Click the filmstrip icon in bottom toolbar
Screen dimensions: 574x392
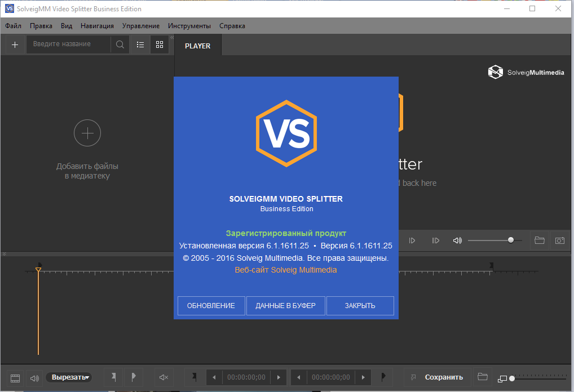tap(15, 377)
